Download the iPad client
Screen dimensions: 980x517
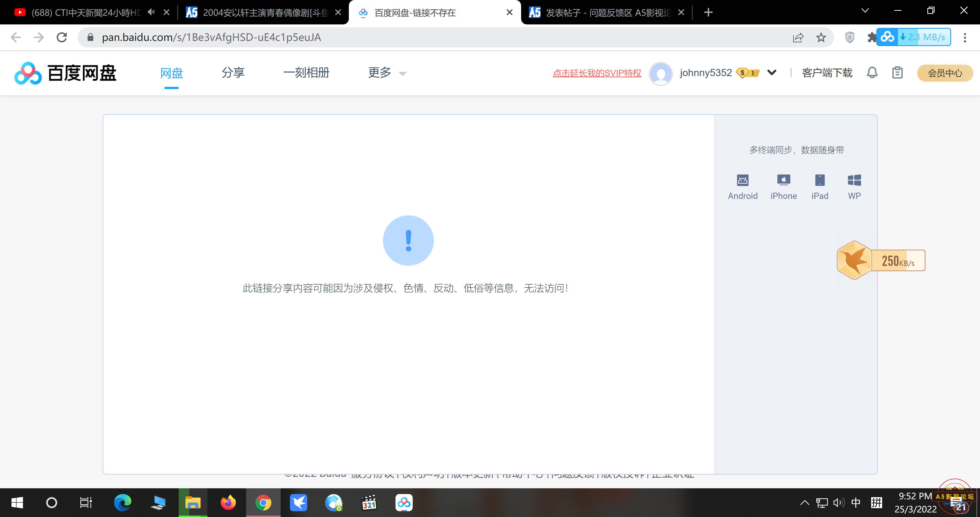820,187
